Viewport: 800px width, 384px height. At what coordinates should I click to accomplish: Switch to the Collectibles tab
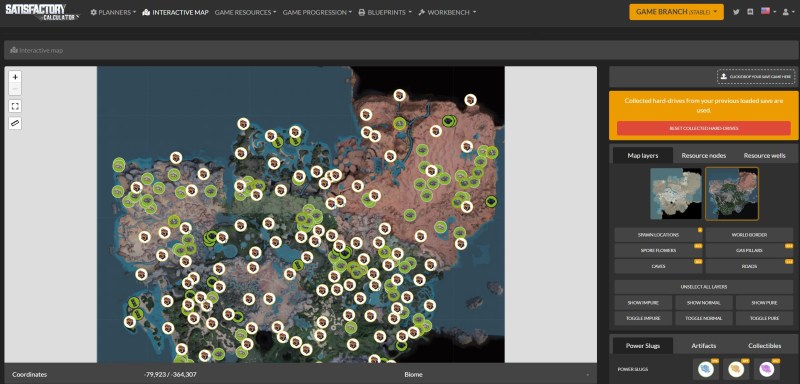[764, 346]
